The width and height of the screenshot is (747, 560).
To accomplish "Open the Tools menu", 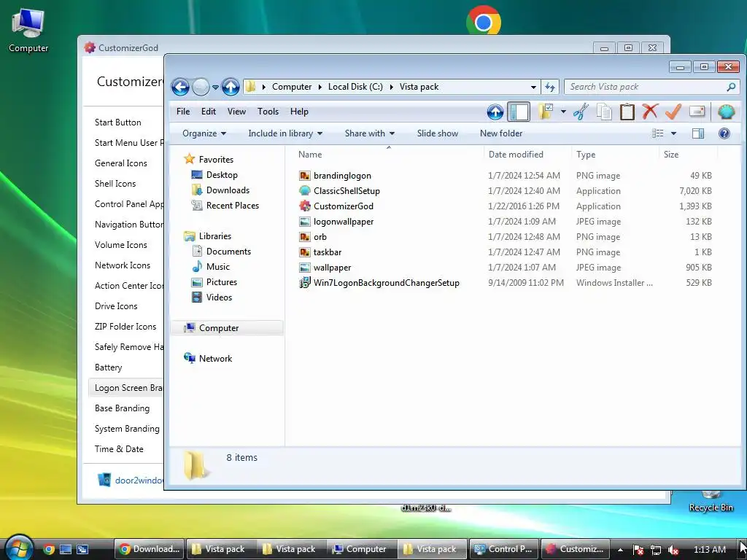I will 268,112.
